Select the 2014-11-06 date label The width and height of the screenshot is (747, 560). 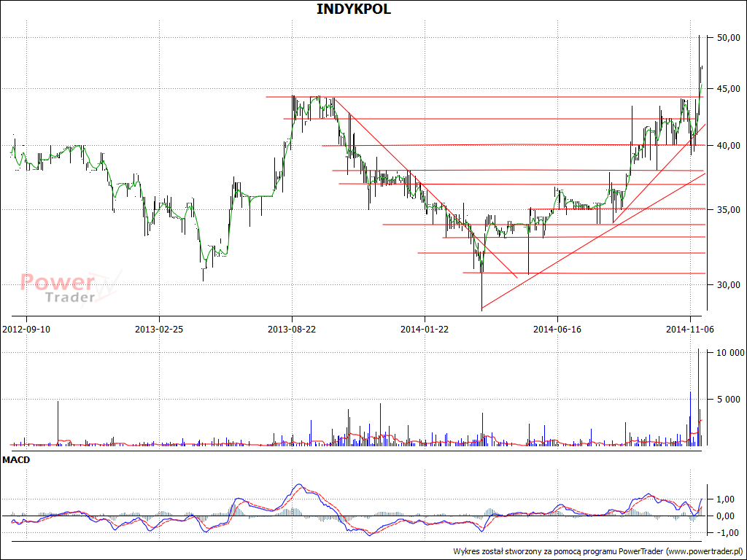690,329
